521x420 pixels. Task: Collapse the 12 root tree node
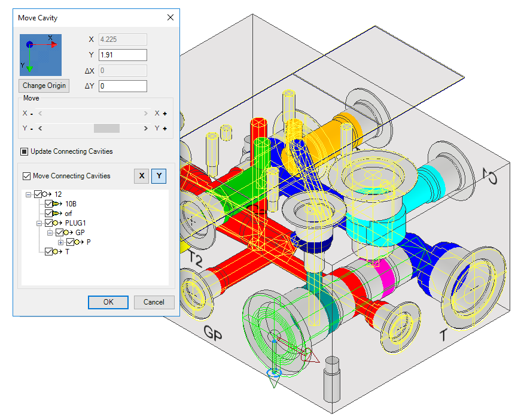(x=29, y=194)
